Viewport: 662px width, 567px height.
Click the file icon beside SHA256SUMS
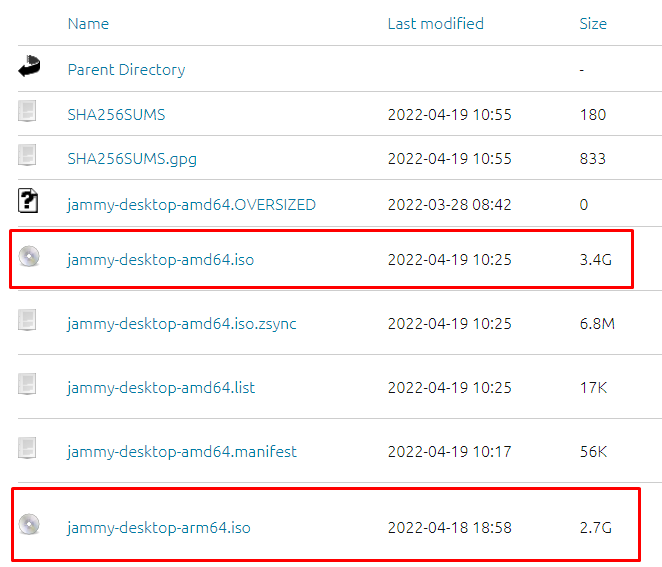click(x=27, y=111)
